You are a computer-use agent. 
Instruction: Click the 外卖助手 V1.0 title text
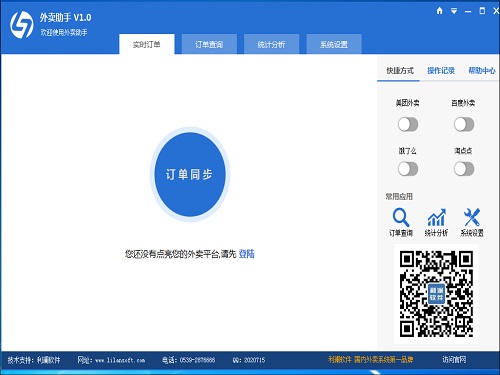tap(65, 17)
